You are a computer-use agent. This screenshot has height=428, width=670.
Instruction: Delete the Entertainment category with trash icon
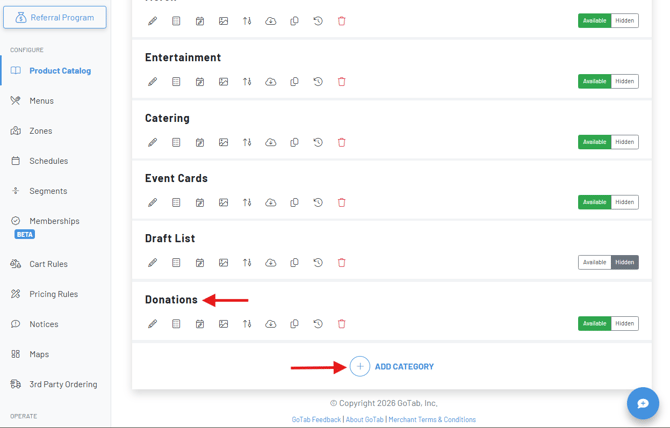pyautogui.click(x=341, y=82)
